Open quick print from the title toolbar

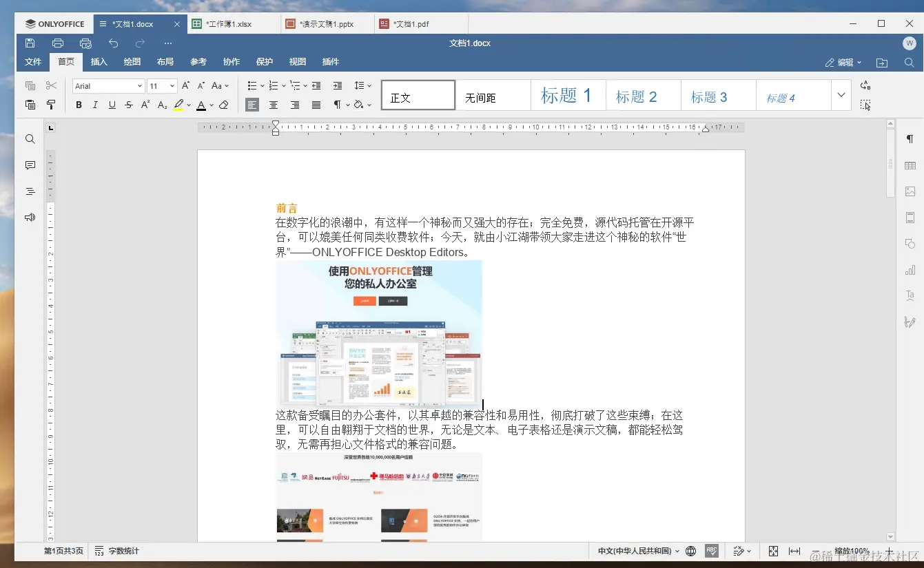[85, 43]
